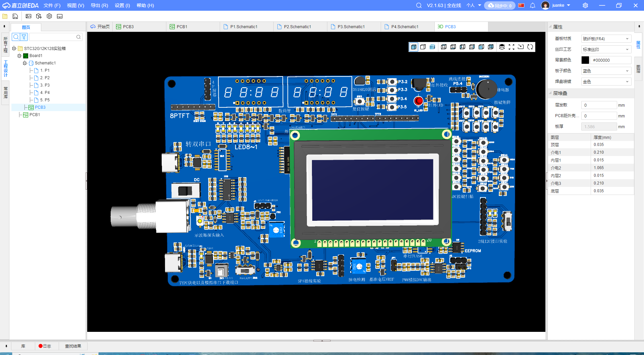Screen dimensions: 644x355
Task: Collapse the Schematic1 tree node
Action: [x=25, y=63]
